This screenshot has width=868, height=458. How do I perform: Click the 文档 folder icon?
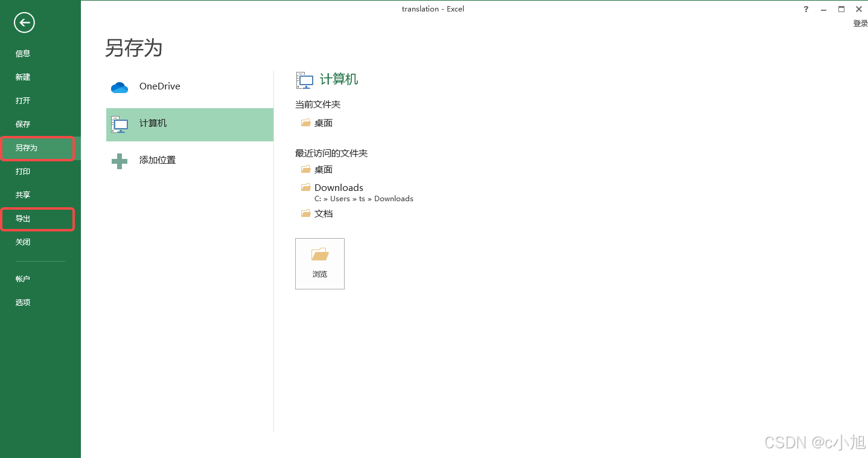click(x=306, y=213)
